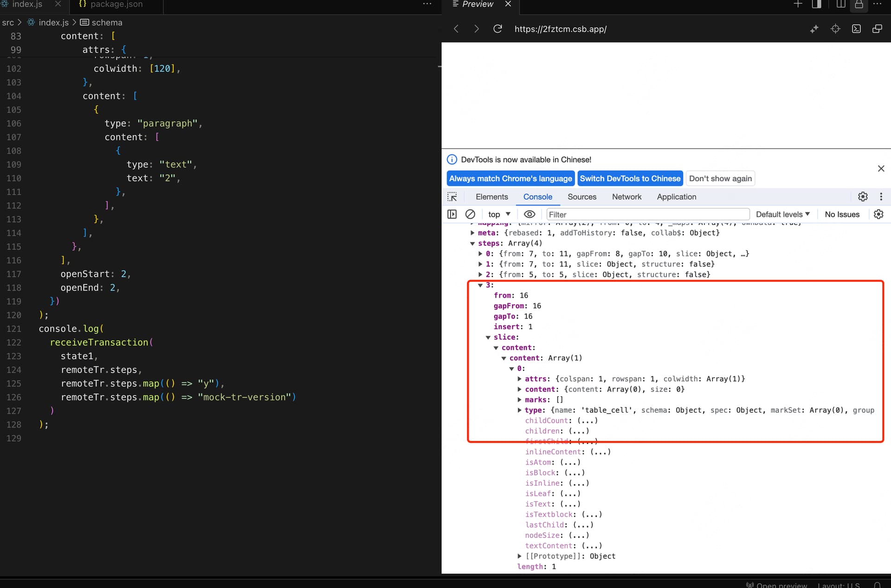891x588 pixels.
Task: Click the preview refresh icon
Action: pyautogui.click(x=497, y=29)
